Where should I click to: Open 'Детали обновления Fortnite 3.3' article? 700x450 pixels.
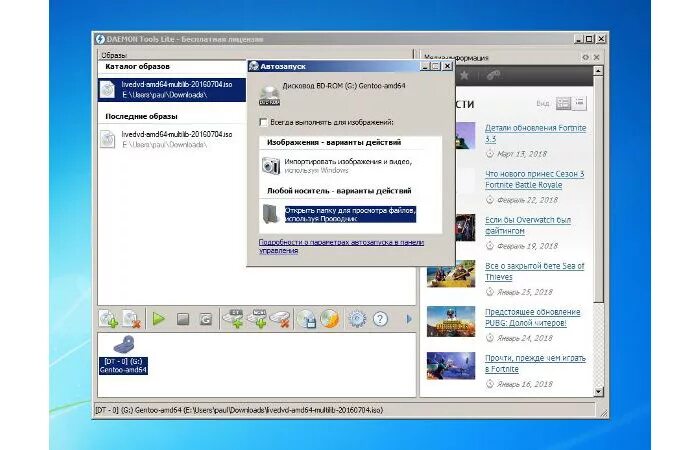535,133
